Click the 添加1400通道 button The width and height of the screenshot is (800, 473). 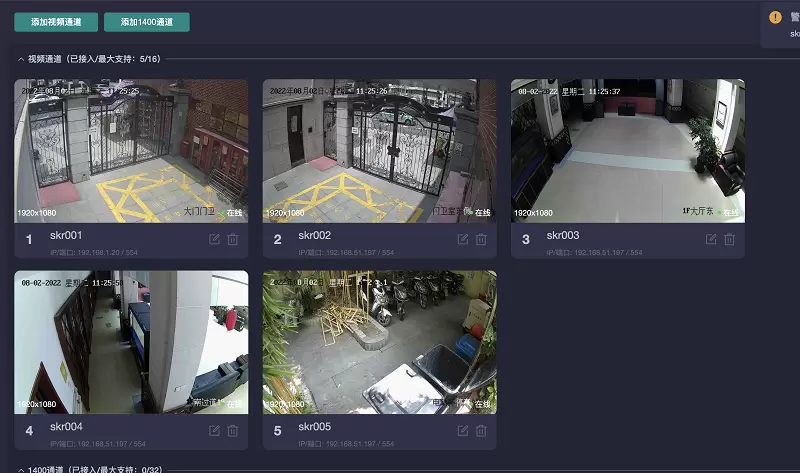coord(146,21)
